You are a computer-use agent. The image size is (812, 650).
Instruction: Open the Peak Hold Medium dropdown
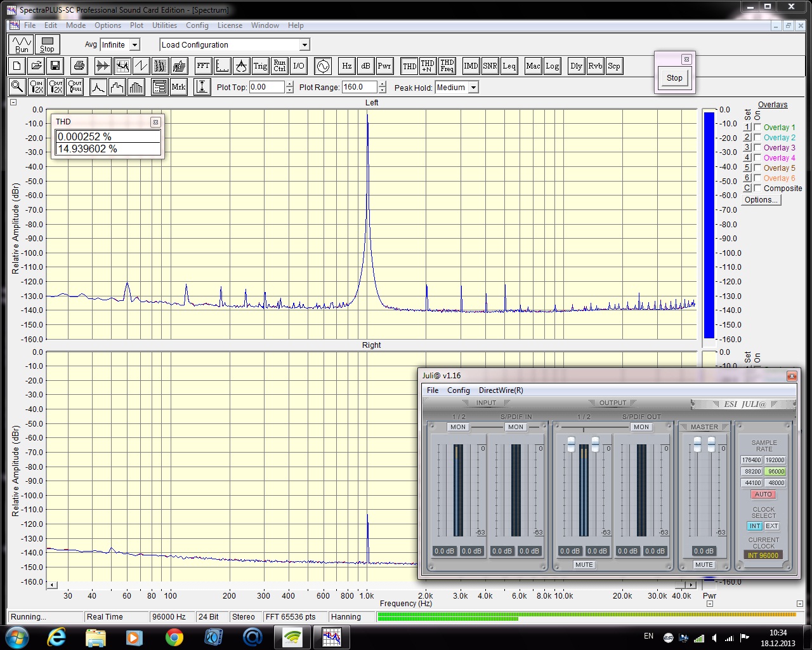tap(473, 88)
